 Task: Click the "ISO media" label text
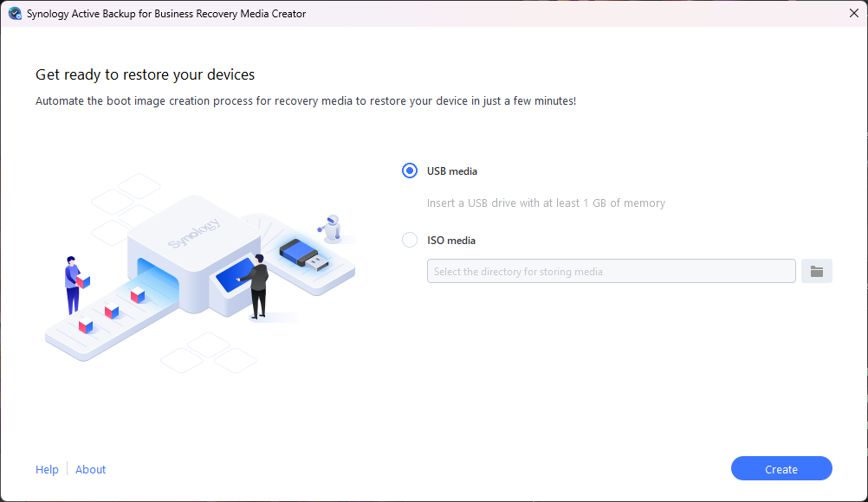tap(450, 241)
